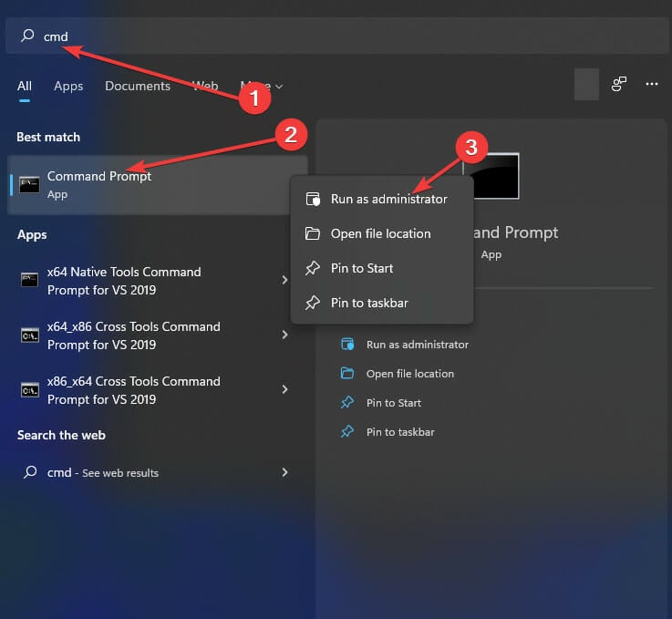Screen dimensions: 672x619
Task: Choose Pin to taskbar in context menu
Action: pyautogui.click(x=382, y=303)
